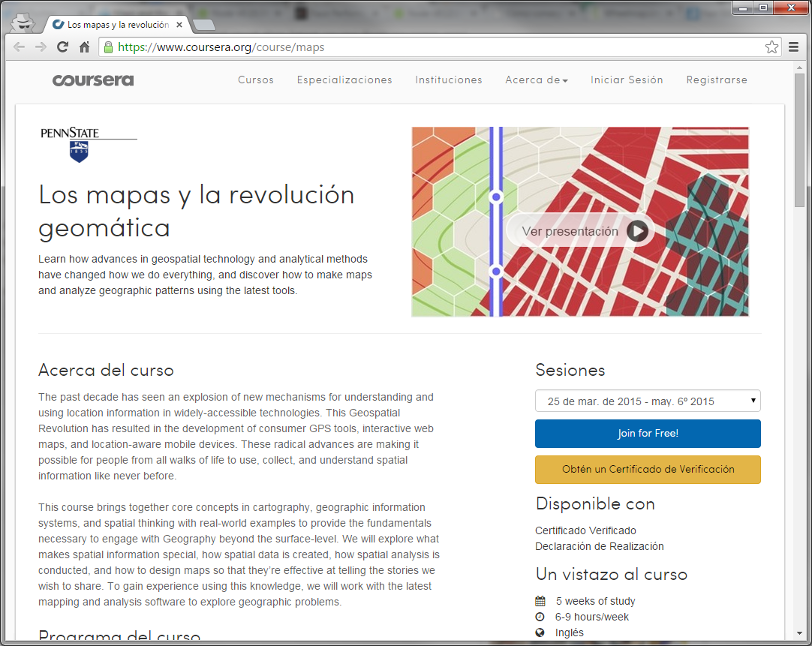Screen dimensions: 812x646
Task: Open Especializaciones in the navigation
Action: pyautogui.click(x=344, y=80)
